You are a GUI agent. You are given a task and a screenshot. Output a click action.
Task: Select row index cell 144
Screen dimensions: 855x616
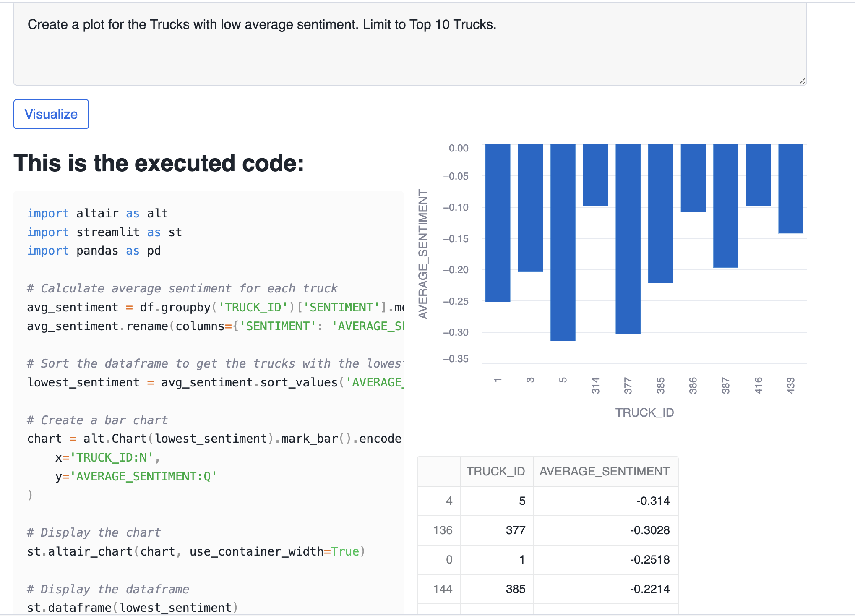click(439, 589)
